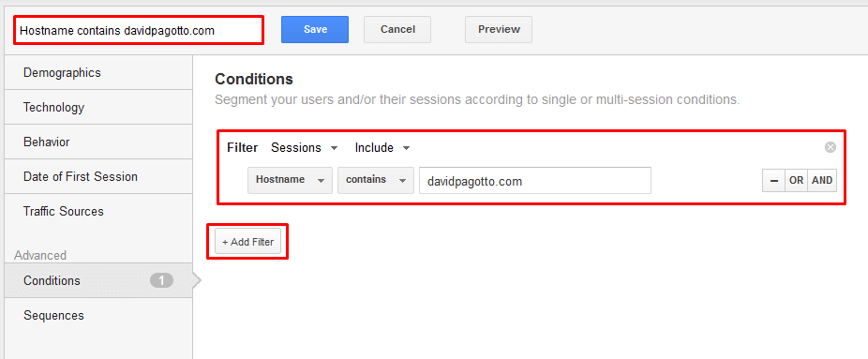This screenshot has width=868, height=359.
Task: Click the minus button to remove the condition
Action: point(773,181)
